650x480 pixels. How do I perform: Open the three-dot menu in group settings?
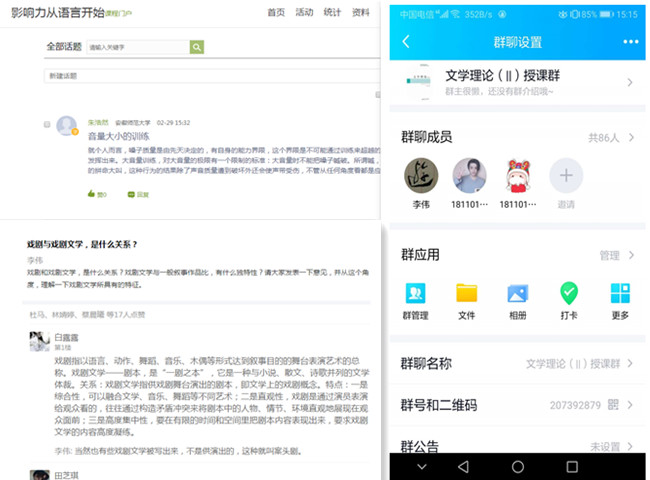630,42
